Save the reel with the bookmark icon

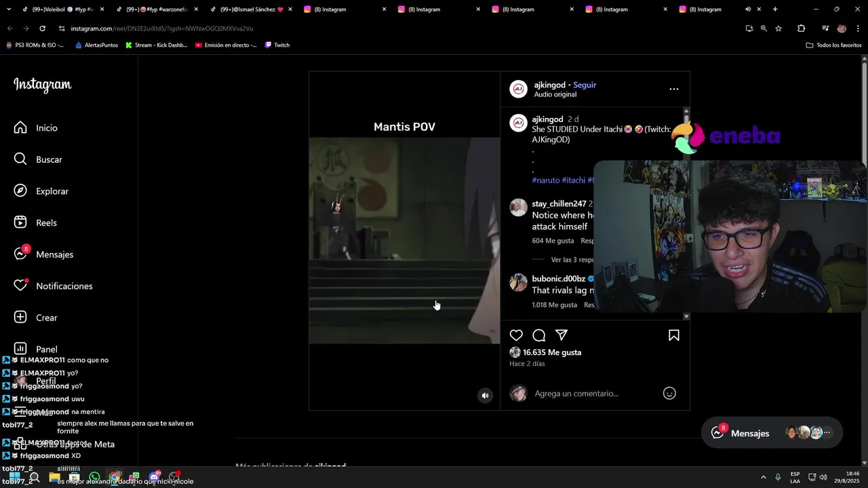674,335
